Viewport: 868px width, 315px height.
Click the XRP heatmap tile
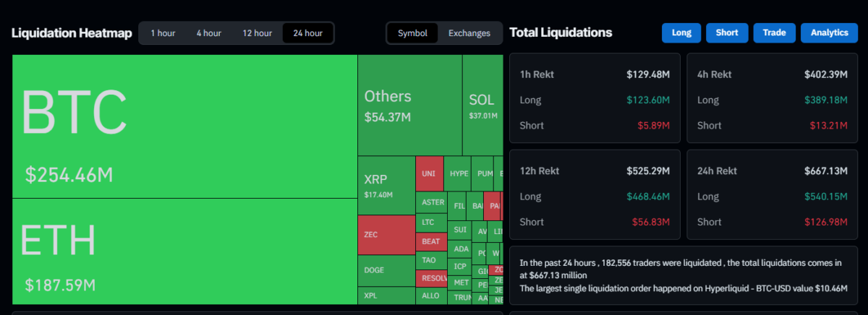click(x=386, y=185)
